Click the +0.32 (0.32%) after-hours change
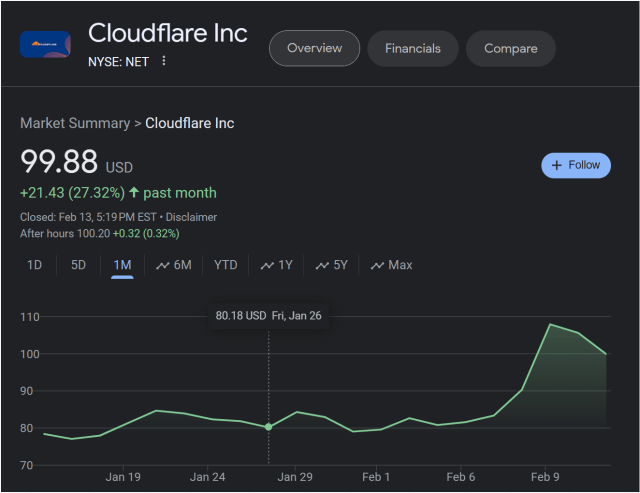 pyautogui.click(x=146, y=233)
